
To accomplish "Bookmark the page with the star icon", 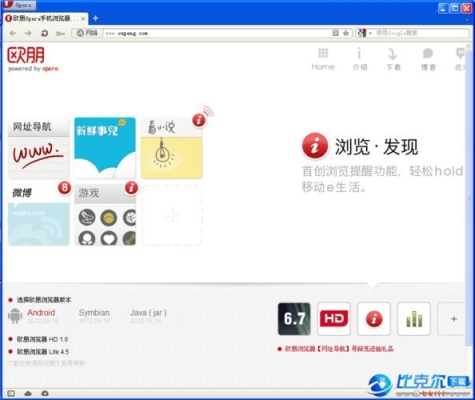I will pyautogui.click(x=346, y=33).
